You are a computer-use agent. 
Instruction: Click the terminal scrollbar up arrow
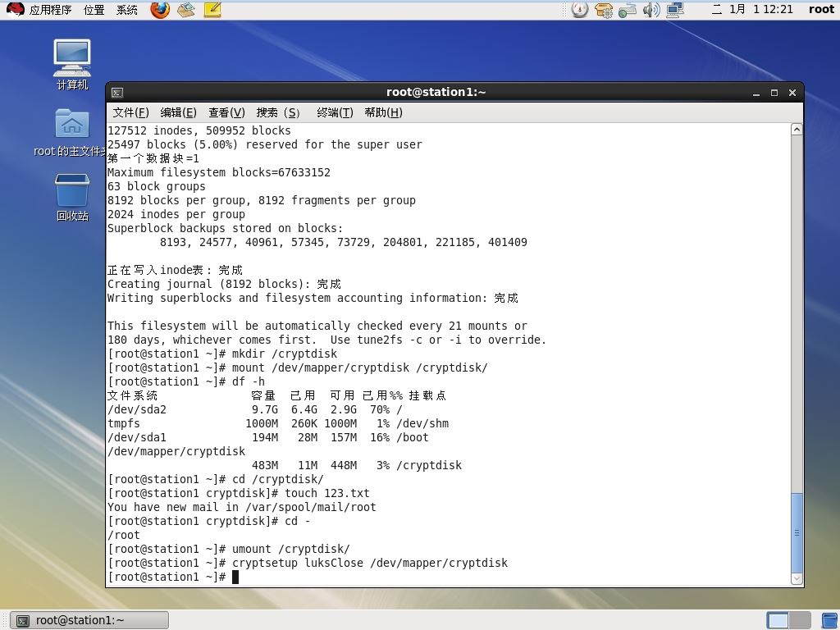tap(797, 129)
